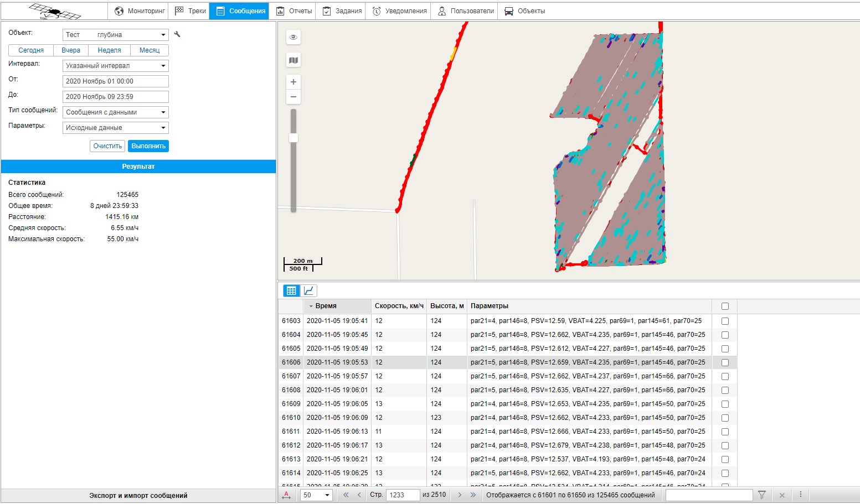
Task: Click the filter funnel icon
Action: click(x=762, y=495)
